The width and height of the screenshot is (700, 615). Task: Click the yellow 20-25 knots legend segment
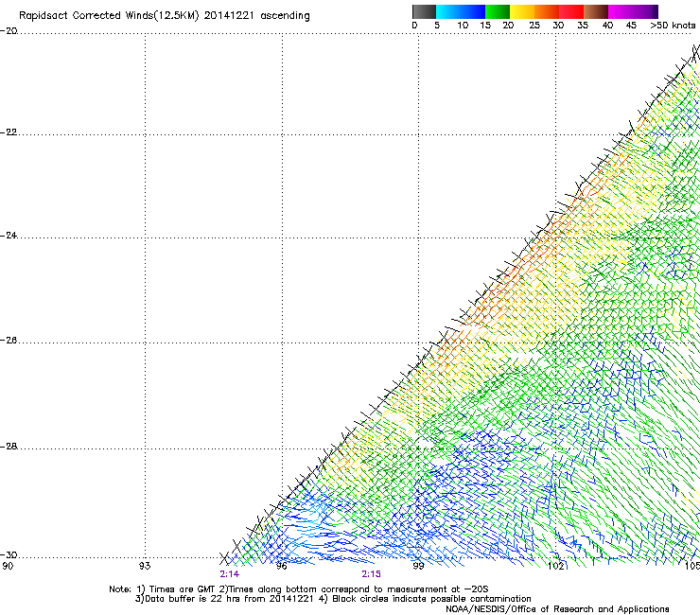tap(522, 11)
